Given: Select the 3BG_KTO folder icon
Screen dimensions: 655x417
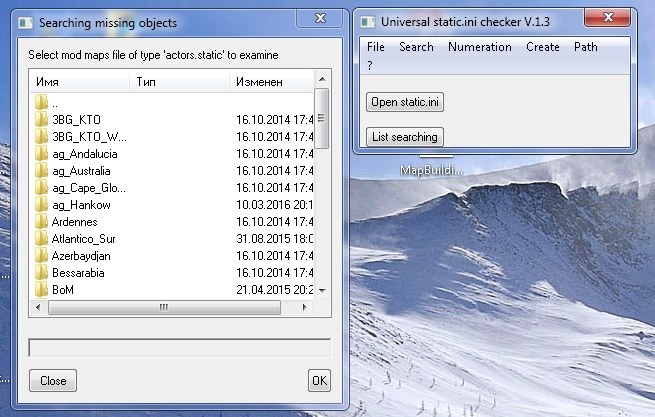Looking at the screenshot, I should click(x=41, y=120).
